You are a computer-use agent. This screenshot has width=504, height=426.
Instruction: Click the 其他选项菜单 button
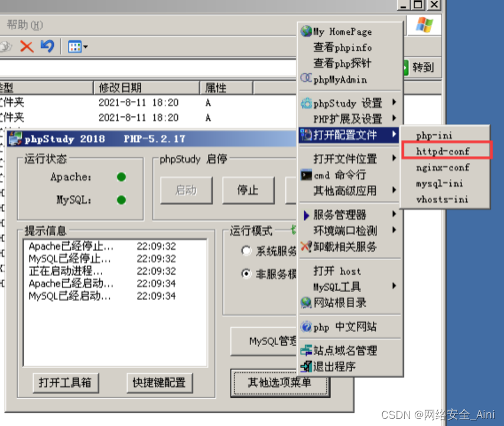tap(280, 383)
